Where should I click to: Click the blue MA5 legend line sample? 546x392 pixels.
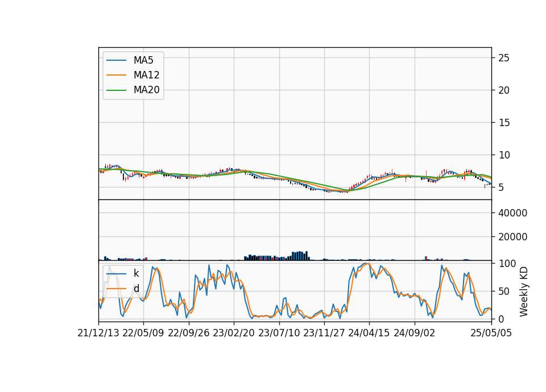point(116,60)
